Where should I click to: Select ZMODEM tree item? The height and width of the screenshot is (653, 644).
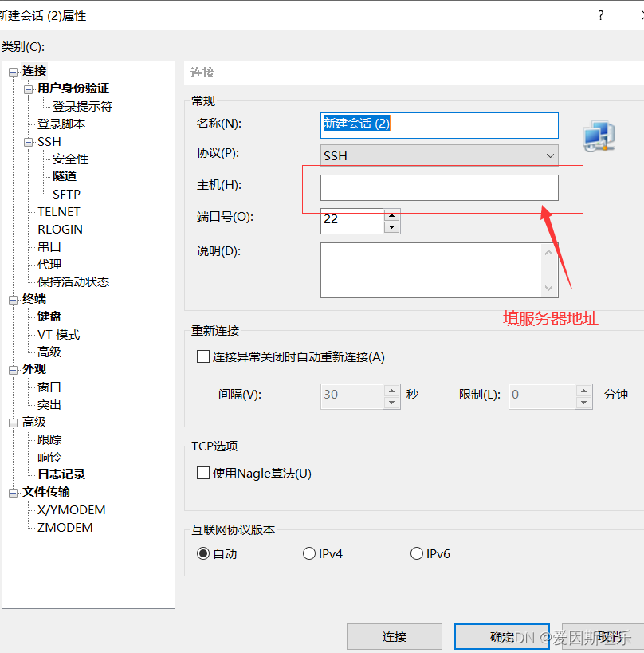65,527
